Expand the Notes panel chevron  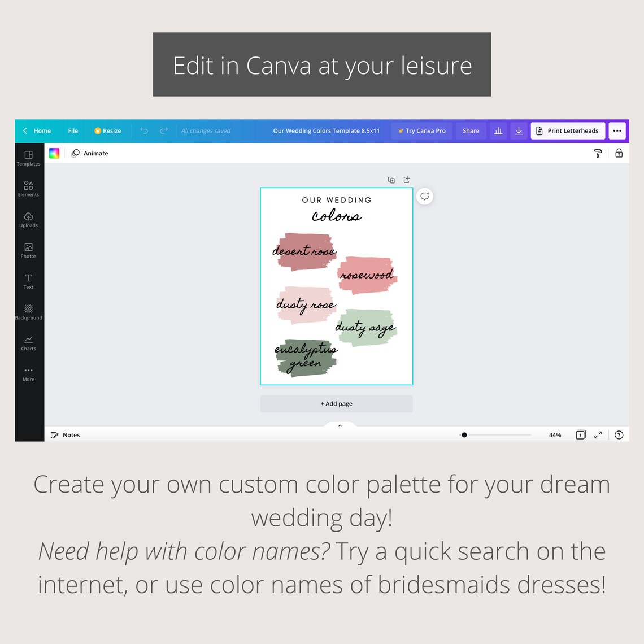(340, 425)
